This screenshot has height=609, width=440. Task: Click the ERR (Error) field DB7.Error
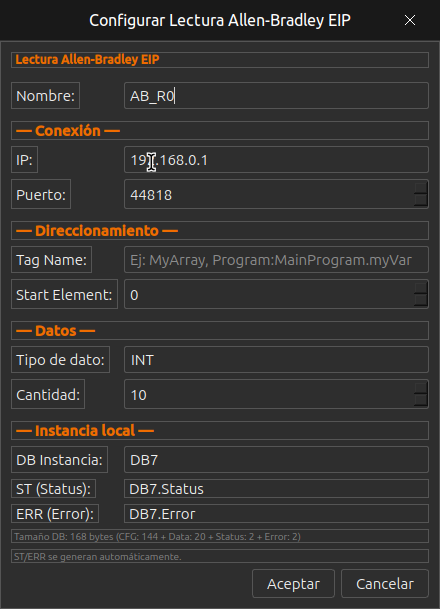point(276,514)
